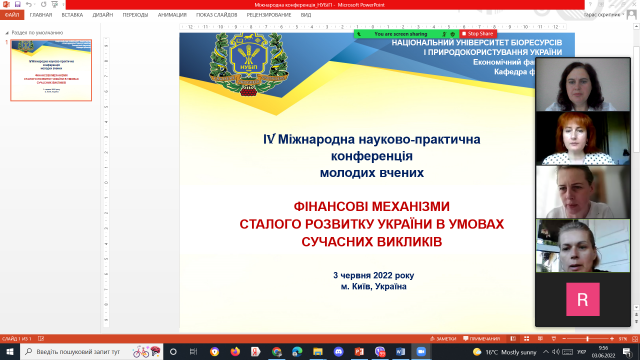Viewport: 640px width, 360px height.
Task: Click the Stop Share button
Action: 478,34
